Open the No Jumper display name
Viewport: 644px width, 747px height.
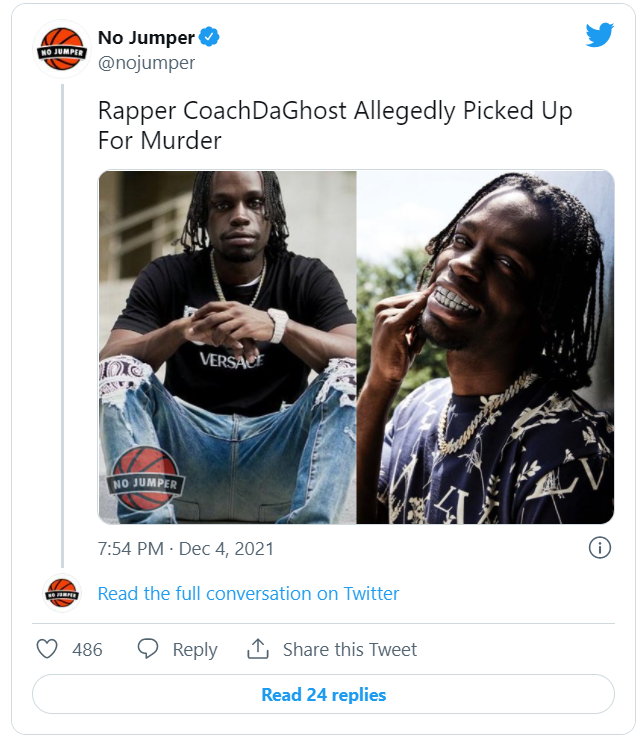146,37
